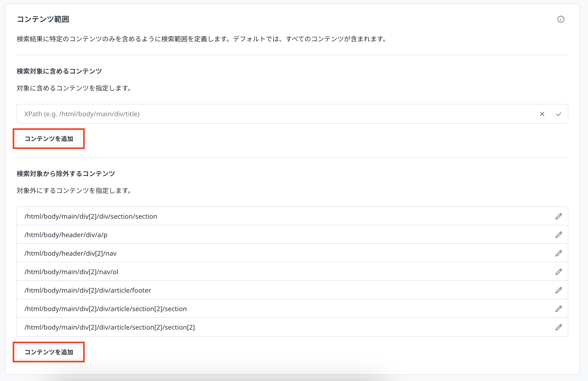Click the edit pencil for /html/body/main/div[2]/nav/ol
The image size is (588, 381).
click(559, 272)
